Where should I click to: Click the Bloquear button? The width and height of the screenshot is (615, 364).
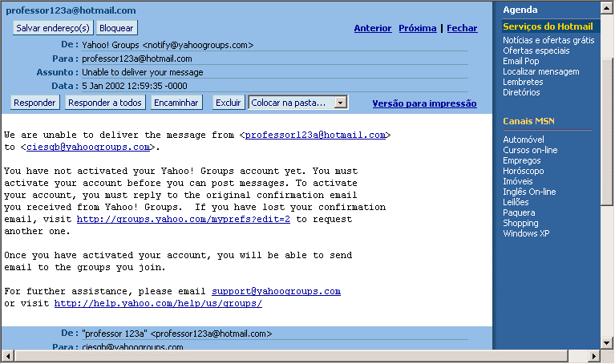click(116, 28)
